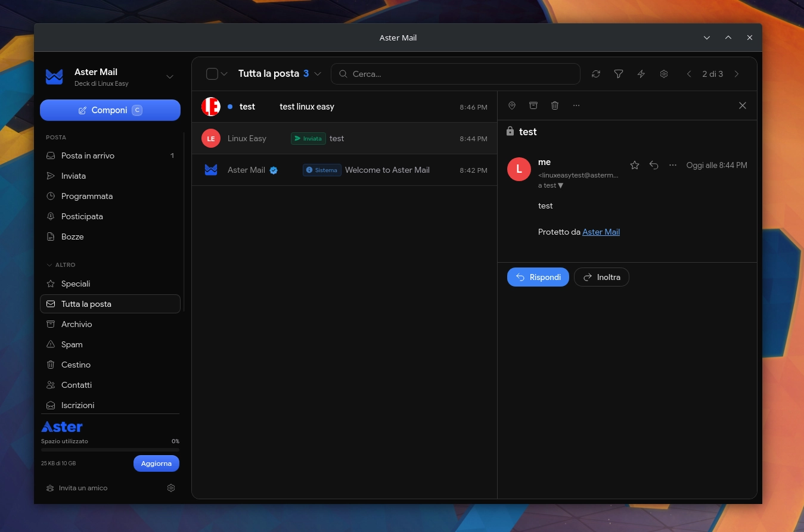Click the lock encryption icon beside subject
This screenshot has height=532, width=804.
510,131
